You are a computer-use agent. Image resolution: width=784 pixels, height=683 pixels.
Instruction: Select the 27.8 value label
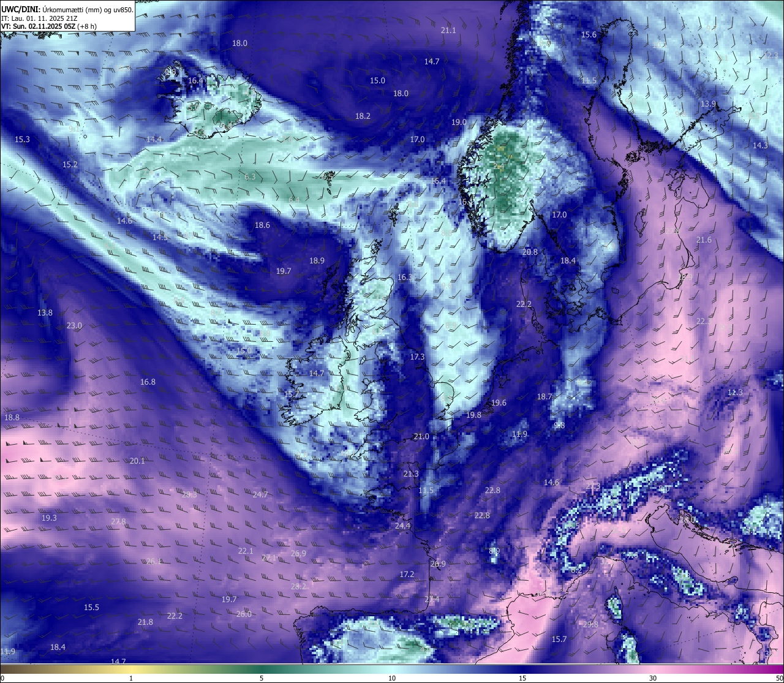tap(118, 521)
